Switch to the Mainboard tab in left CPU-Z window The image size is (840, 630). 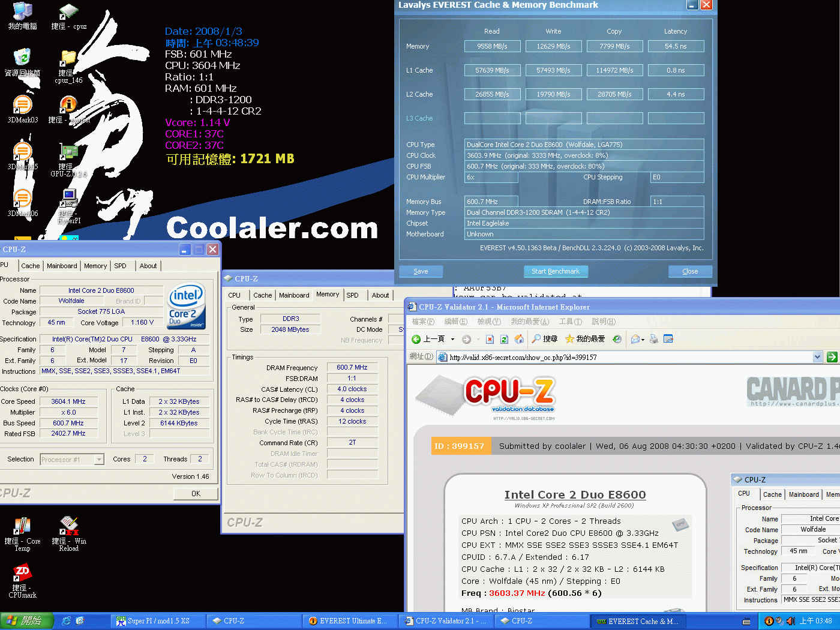pyautogui.click(x=62, y=266)
